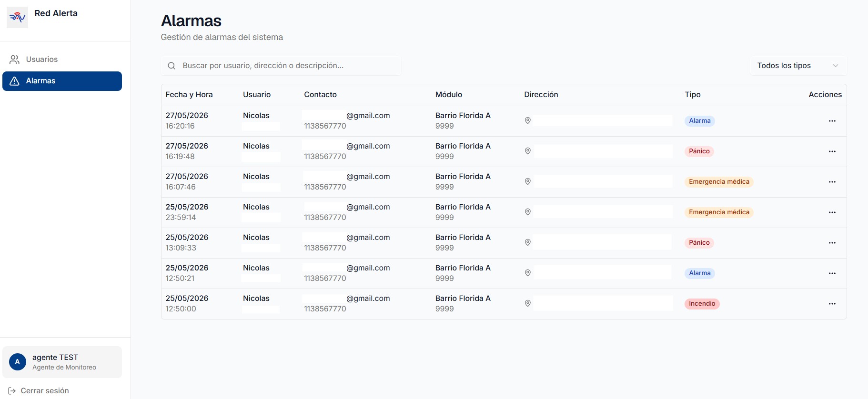Open actions menu for 12:50:00 alarm

tap(832, 304)
